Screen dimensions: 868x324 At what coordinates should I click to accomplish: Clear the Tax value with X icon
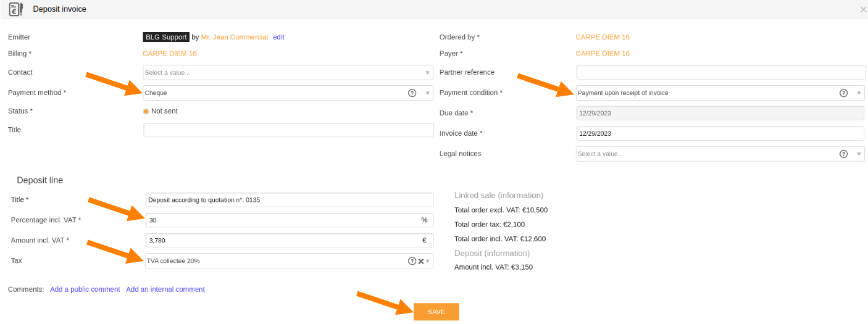click(421, 261)
